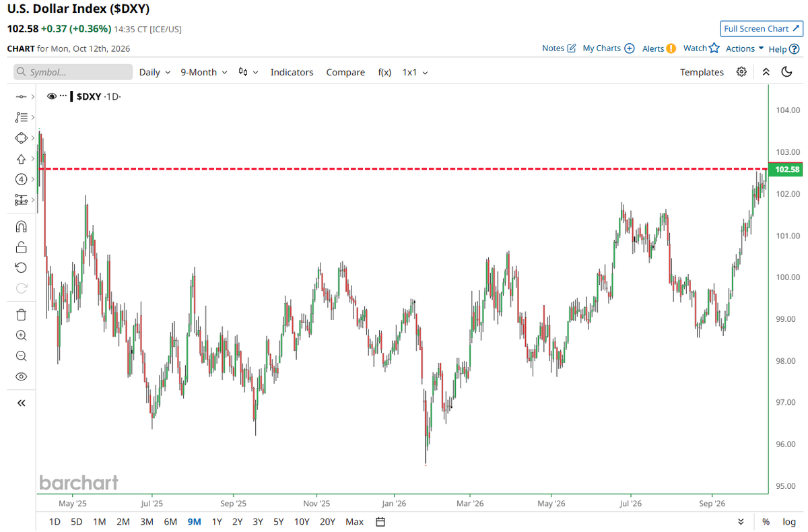
Task: Delete drawings with the trash icon
Action: coord(21,314)
